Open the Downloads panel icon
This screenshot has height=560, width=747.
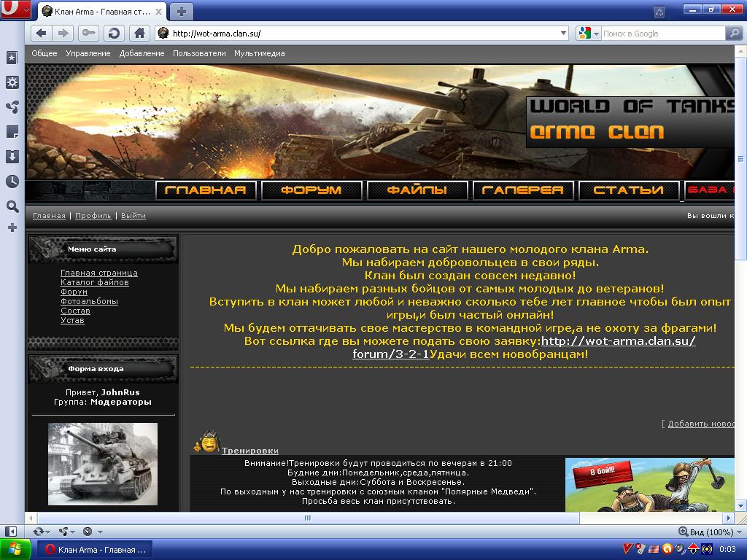[12, 157]
